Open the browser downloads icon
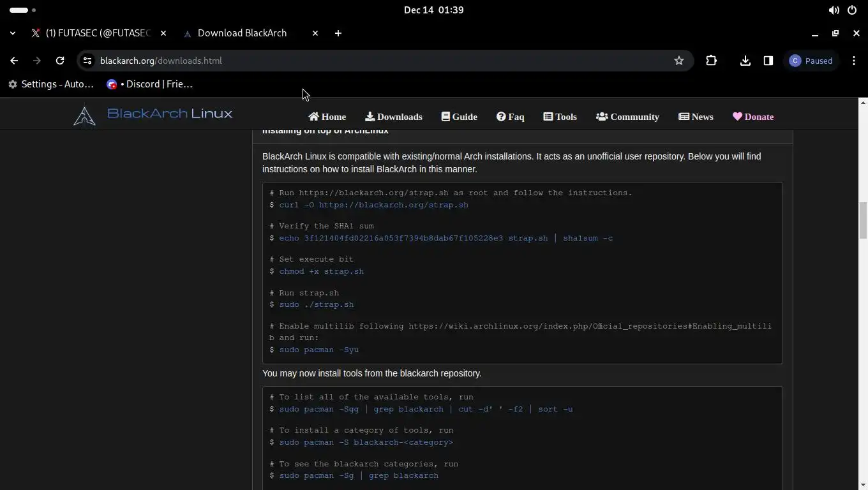 pos(745,61)
